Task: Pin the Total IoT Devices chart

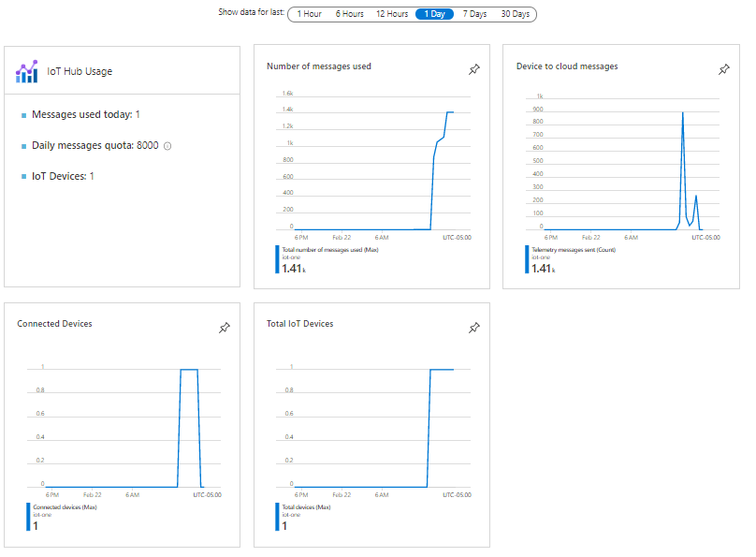Action: pyautogui.click(x=474, y=328)
